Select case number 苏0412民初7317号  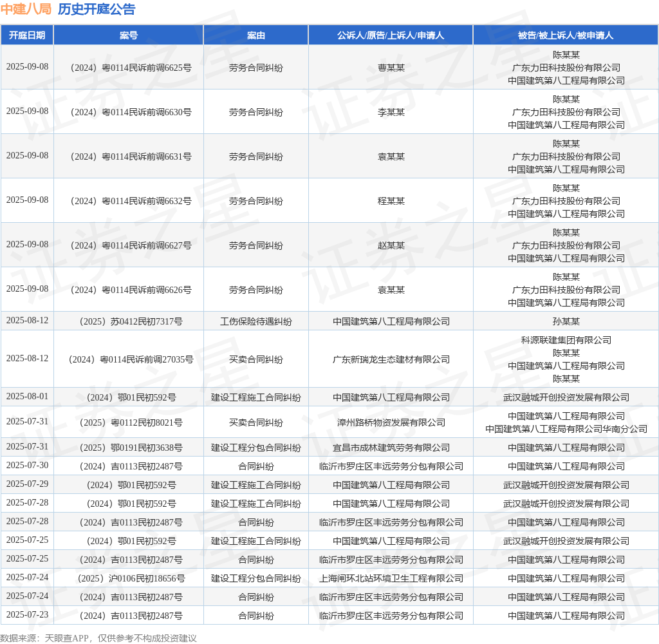point(131,322)
